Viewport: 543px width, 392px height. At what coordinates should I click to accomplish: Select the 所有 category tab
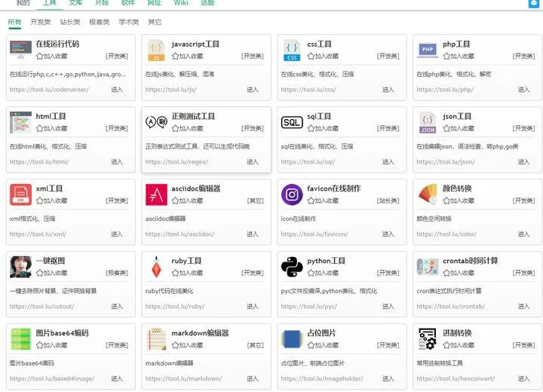tap(14, 22)
